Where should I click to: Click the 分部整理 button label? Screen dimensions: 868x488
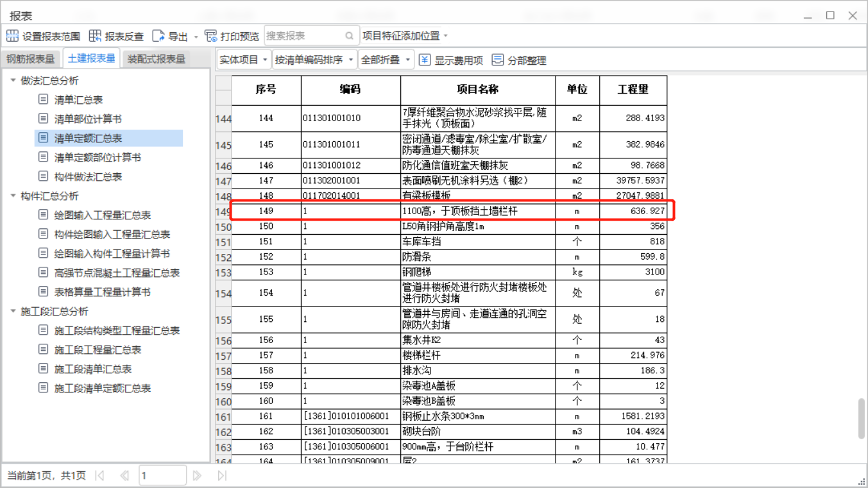coord(527,60)
